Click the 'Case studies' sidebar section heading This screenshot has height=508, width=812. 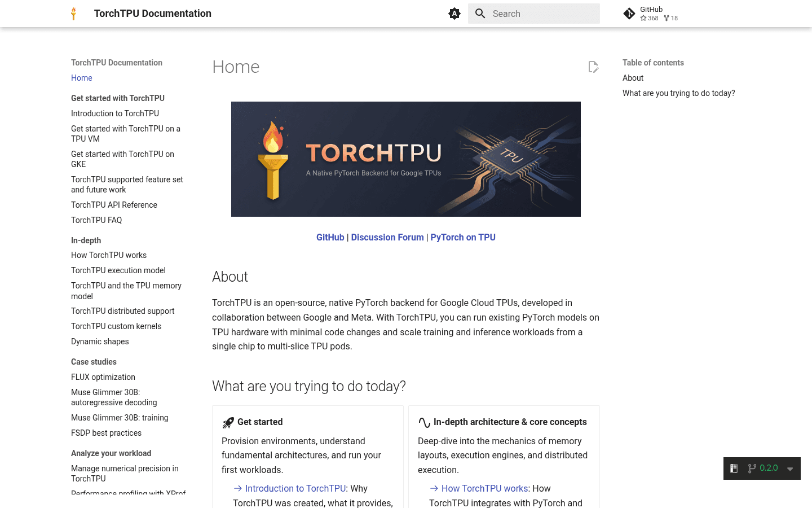[94, 362]
